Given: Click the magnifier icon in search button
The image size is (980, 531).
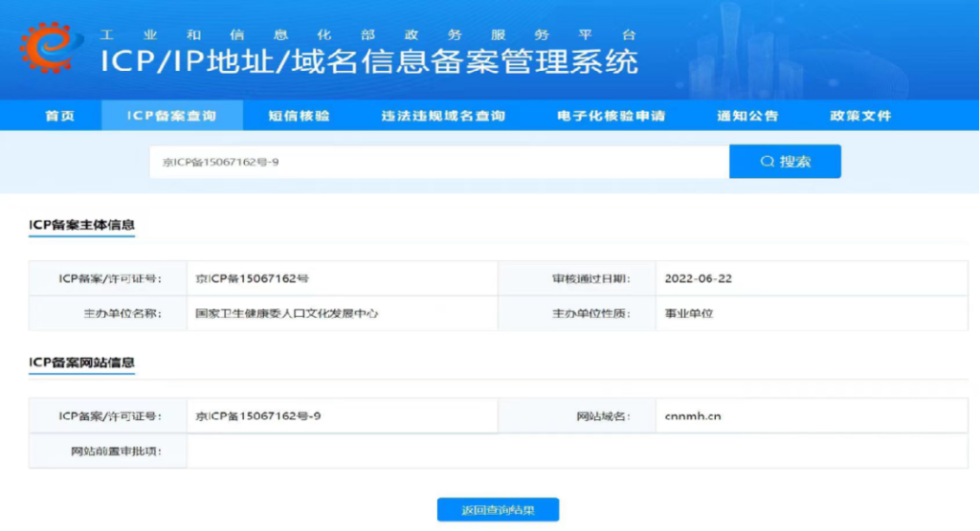Looking at the screenshot, I should (767, 162).
